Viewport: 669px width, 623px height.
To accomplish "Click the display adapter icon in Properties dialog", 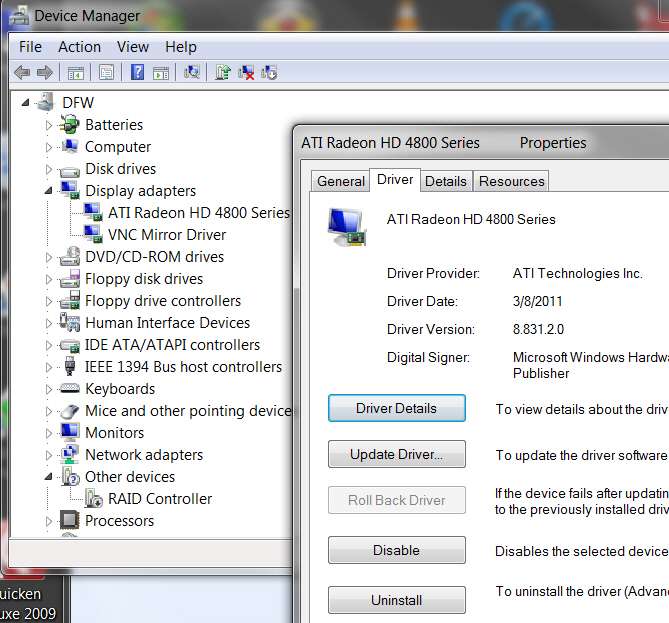I will click(x=347, y=227).
